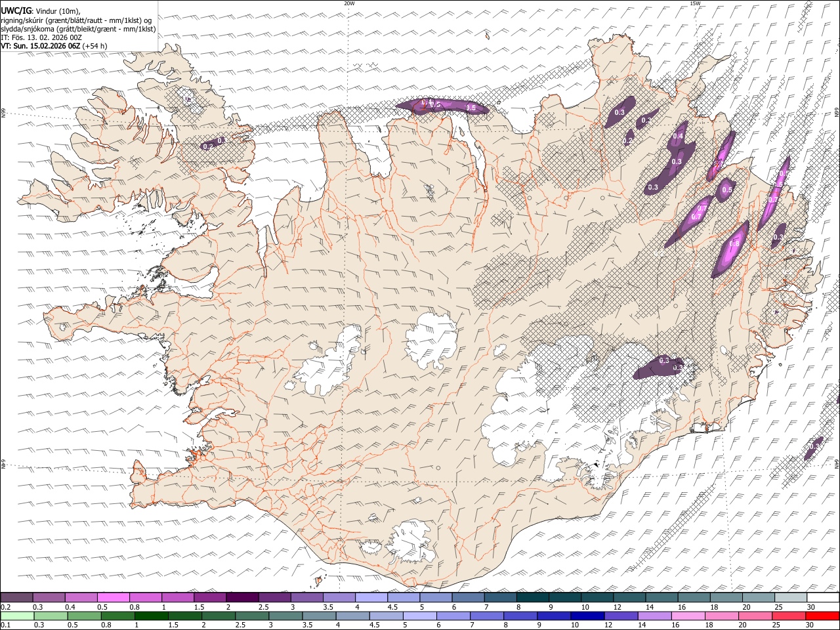The height and width of the screenshot is (630, 840).
Task: Pick the snow scale swatch for 1–1.5 mm
Action: (x=178, y=597)
